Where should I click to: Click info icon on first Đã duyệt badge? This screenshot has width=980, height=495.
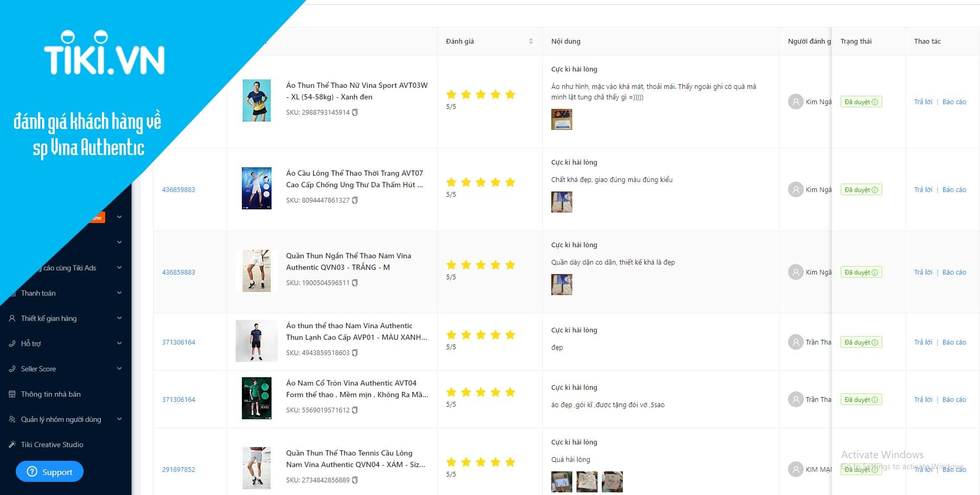875,102
